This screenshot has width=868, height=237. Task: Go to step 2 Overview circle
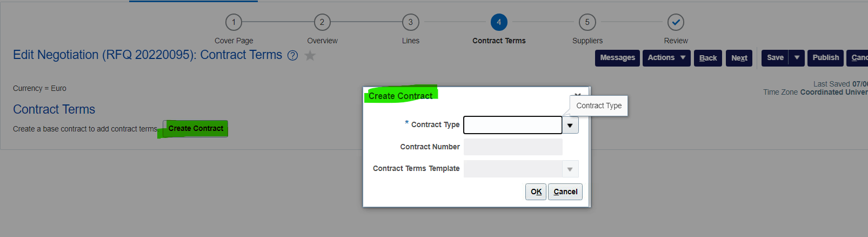pyautogui.click(x=322, y=22)
